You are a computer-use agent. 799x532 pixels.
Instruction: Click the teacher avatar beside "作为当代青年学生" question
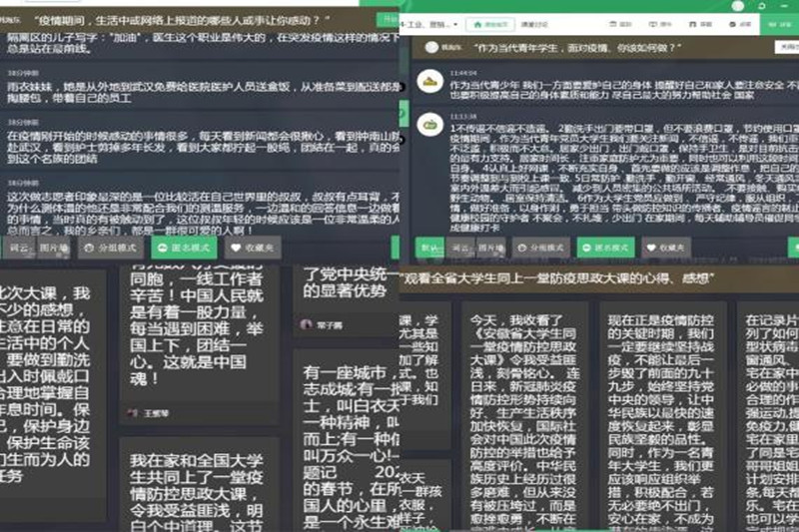point(431,47)
